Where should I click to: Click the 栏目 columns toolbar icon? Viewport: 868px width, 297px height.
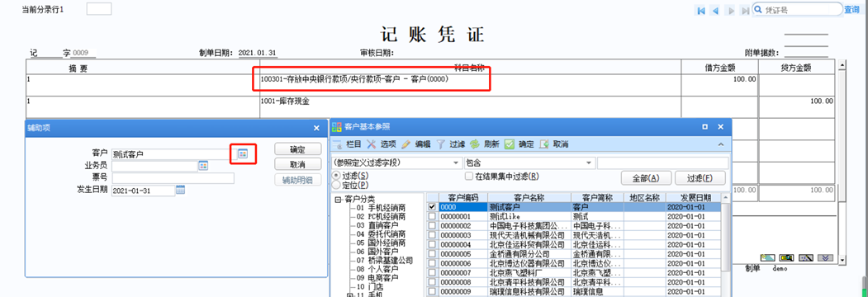point(338,144)
